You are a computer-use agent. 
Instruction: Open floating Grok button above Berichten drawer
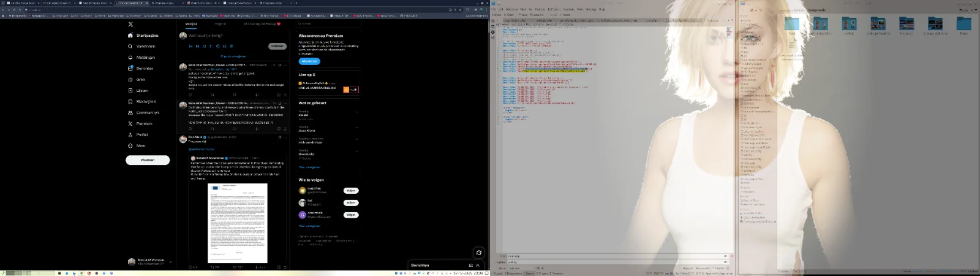coord(479,253)
